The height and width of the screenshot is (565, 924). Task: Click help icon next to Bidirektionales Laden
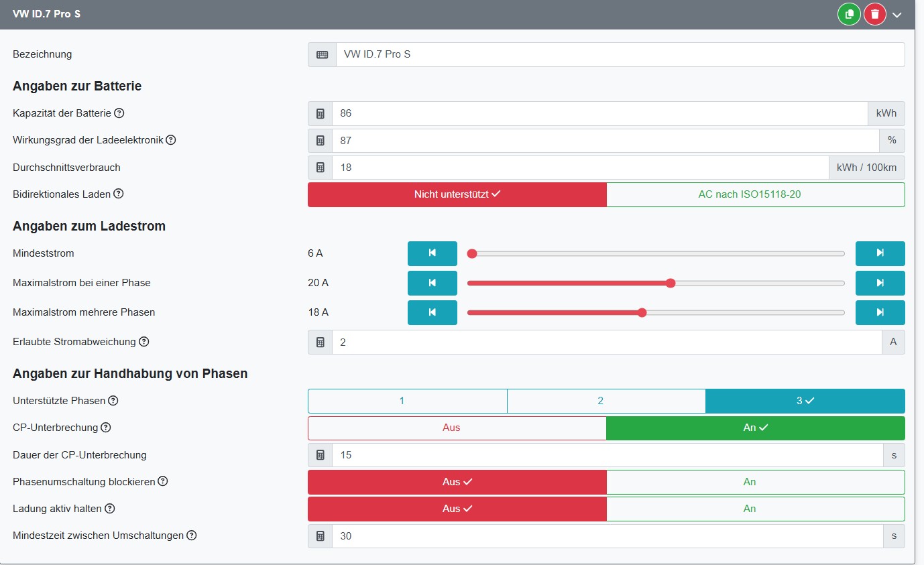tap(119, 194)
